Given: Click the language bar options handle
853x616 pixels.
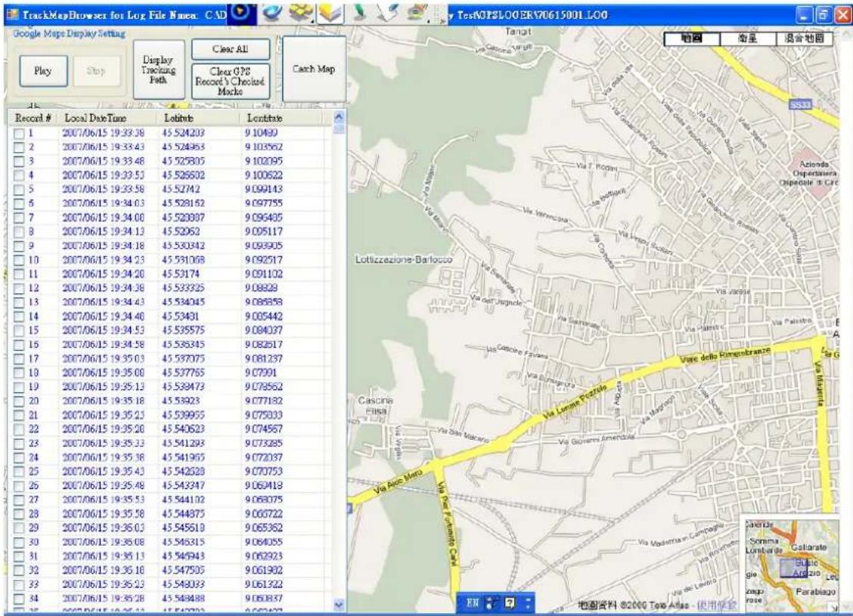Looking at the screenshot, I should pos(529,602).
